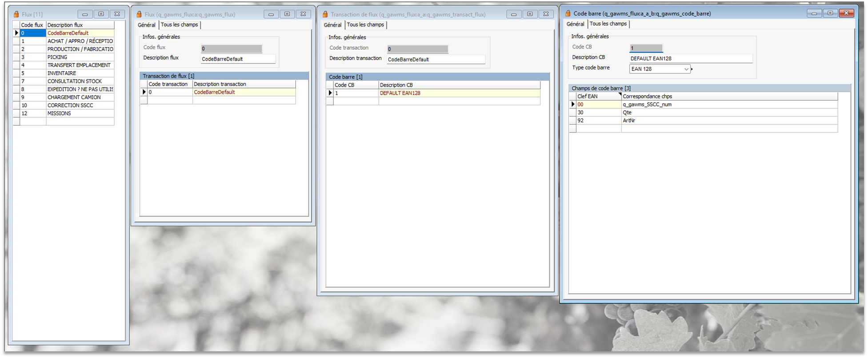868x358 pixels.
Task: Select the ArtNr barcode field row
Action: [629, 120]
